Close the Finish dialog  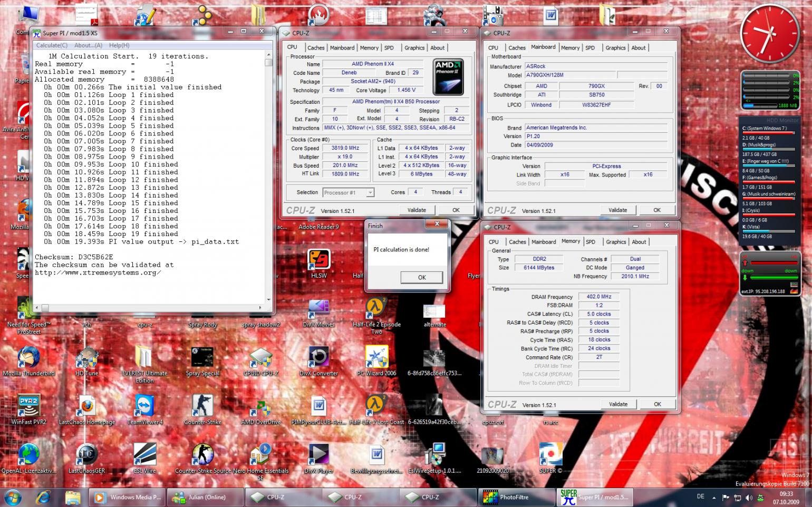coord(437,225)
